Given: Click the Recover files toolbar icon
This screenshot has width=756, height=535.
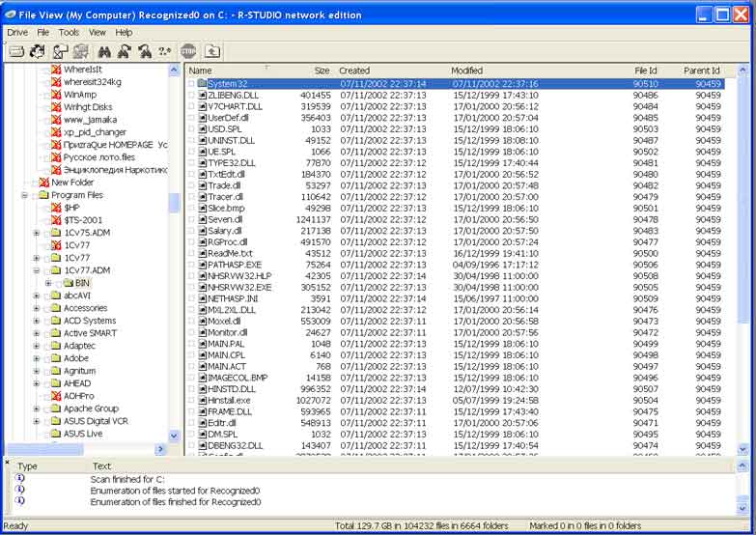Looking at the screenshot, I should click(x=60, y=51).
